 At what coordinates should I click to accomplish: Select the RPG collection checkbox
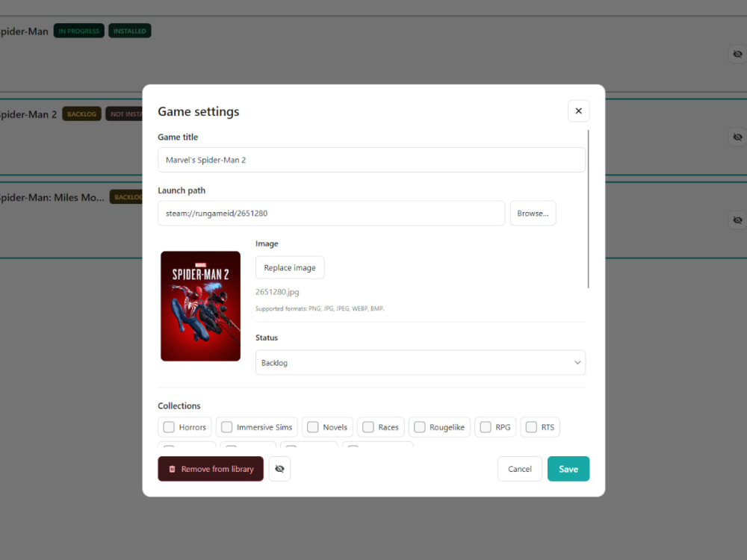point(486,427)
